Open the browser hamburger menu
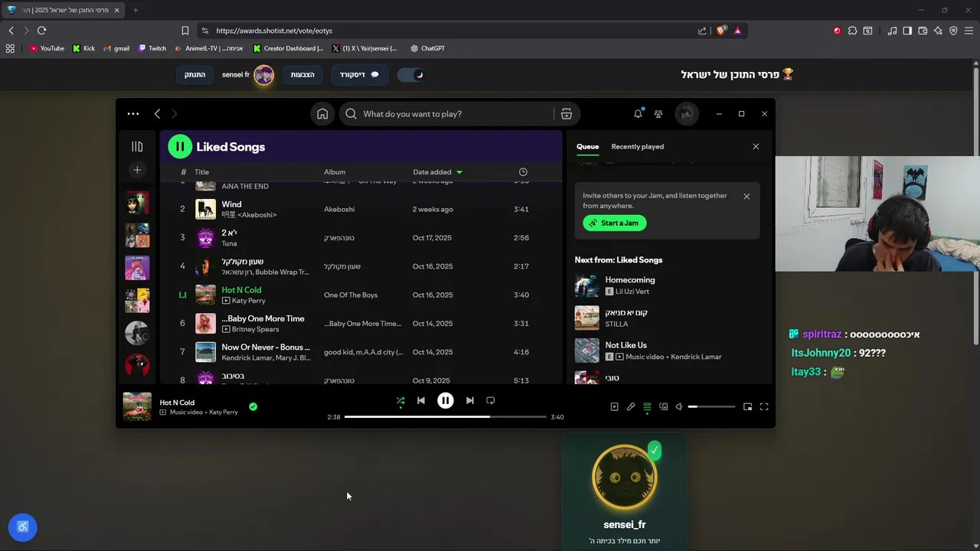This screenshot has height=551, width=980. (969, 31)
